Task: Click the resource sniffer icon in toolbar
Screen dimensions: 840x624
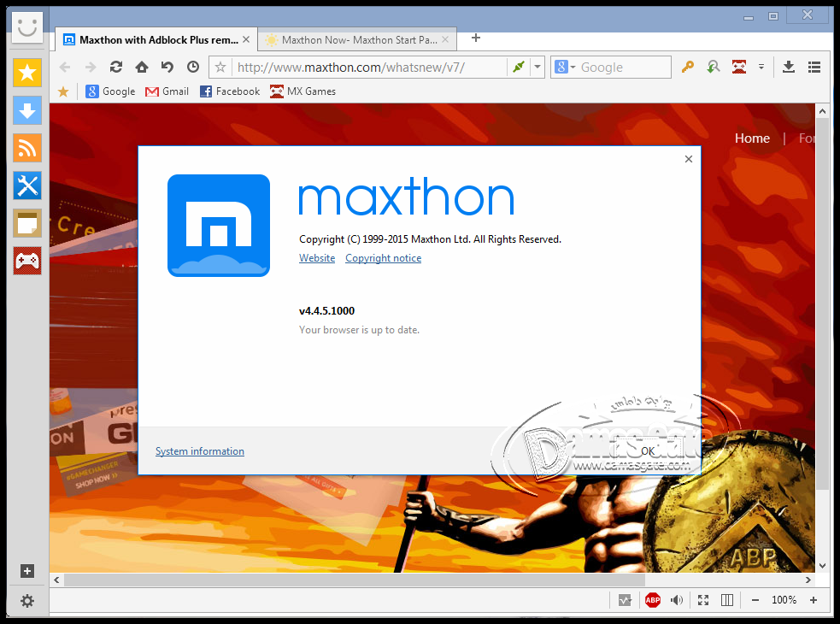Action: [713, 67]
